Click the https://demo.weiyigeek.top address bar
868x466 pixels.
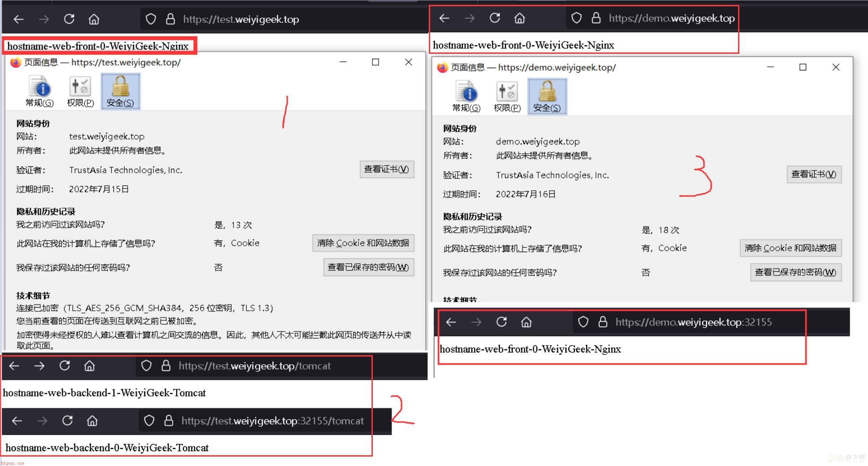(x=652, y=18)
